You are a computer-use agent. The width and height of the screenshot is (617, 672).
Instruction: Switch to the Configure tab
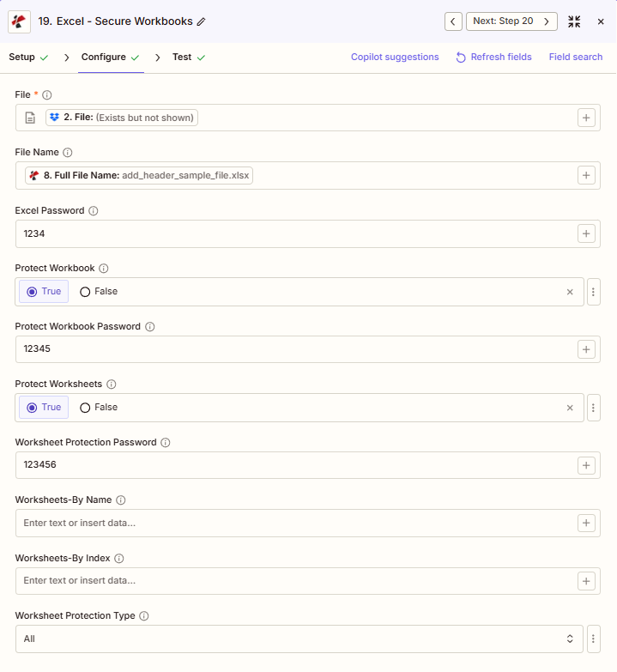click(111, 57)
